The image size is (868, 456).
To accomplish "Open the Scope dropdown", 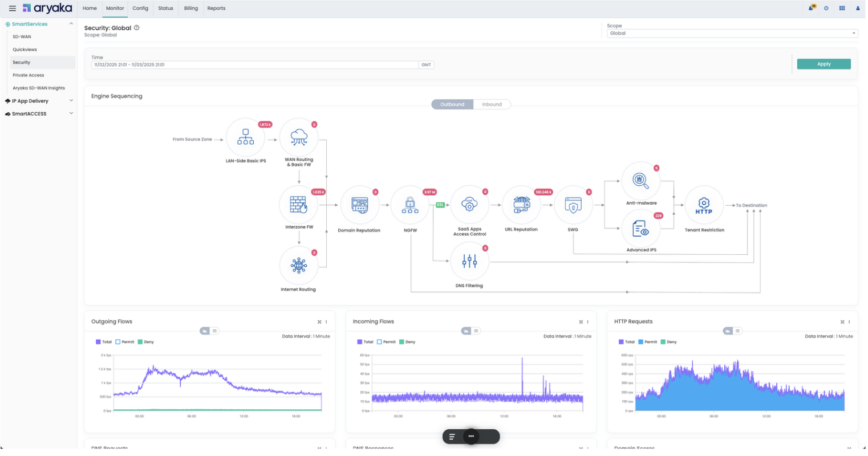I will 732,34.
